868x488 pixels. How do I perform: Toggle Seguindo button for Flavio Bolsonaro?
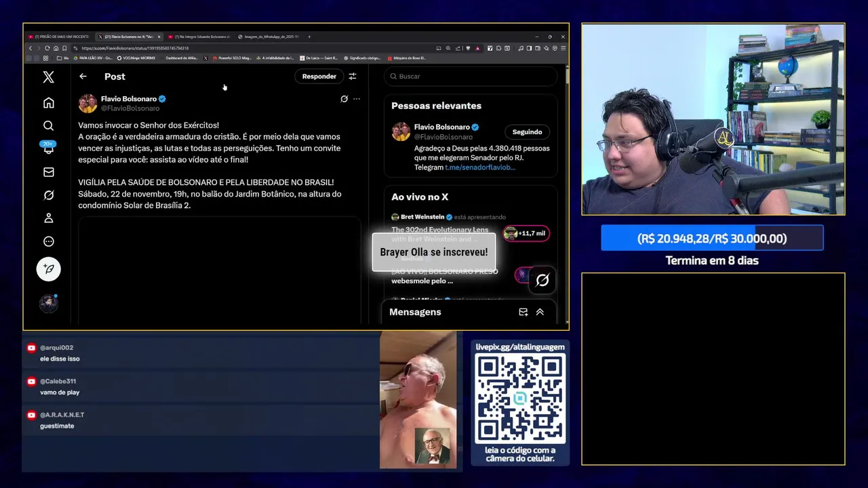tap(527, 132)
